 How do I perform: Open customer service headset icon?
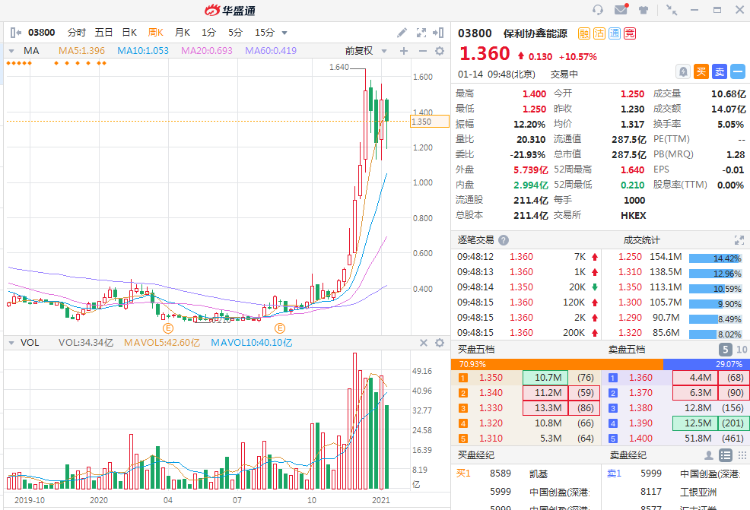click(x=597, y=10)
